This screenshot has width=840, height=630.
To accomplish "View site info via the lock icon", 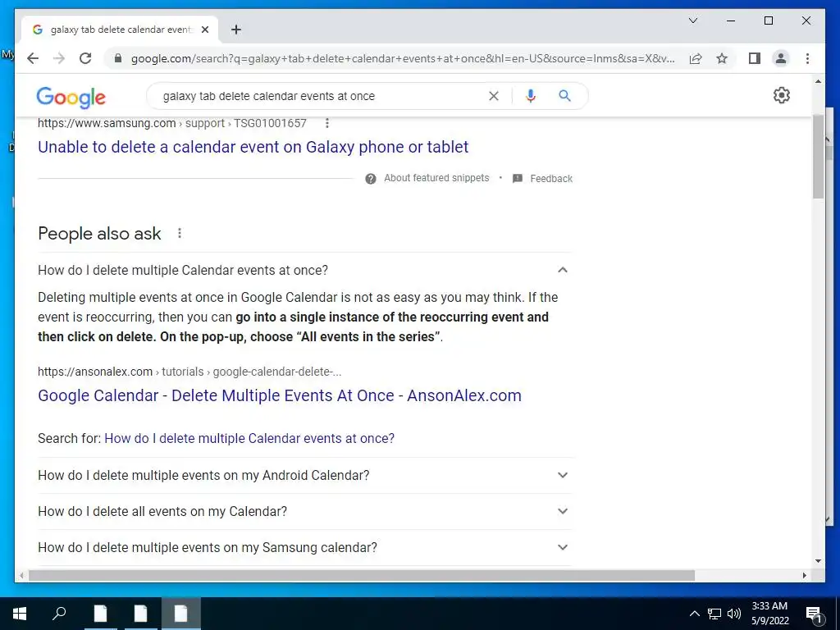I will pos(118,58).
